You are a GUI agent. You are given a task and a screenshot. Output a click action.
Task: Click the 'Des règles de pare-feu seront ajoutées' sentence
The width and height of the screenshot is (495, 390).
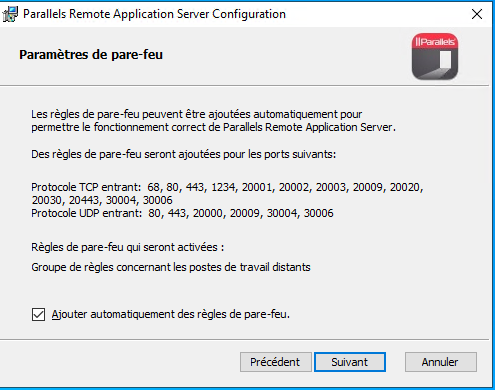click(x=183, y=154)
